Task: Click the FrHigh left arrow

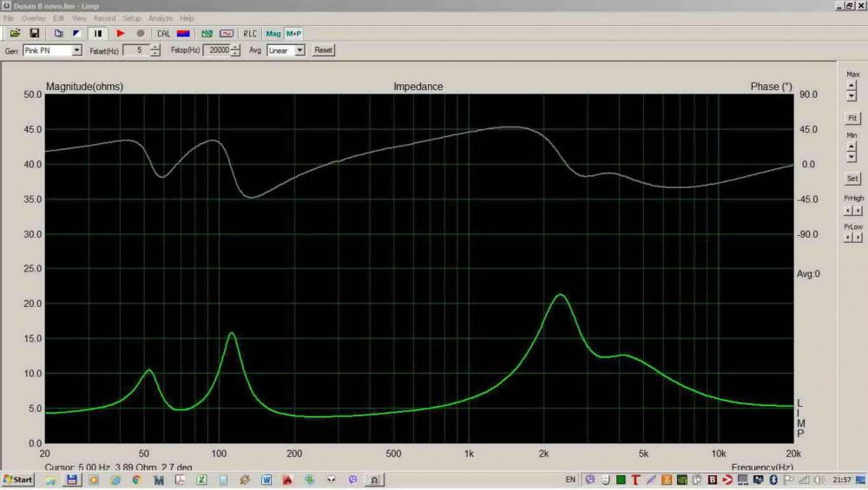Action: click(x=847, y=211)
